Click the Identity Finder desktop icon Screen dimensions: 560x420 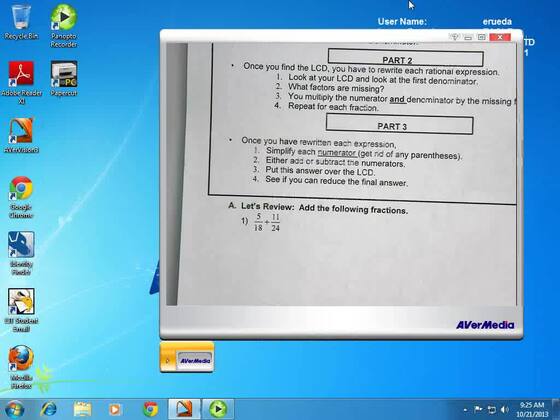click(21, 254)
